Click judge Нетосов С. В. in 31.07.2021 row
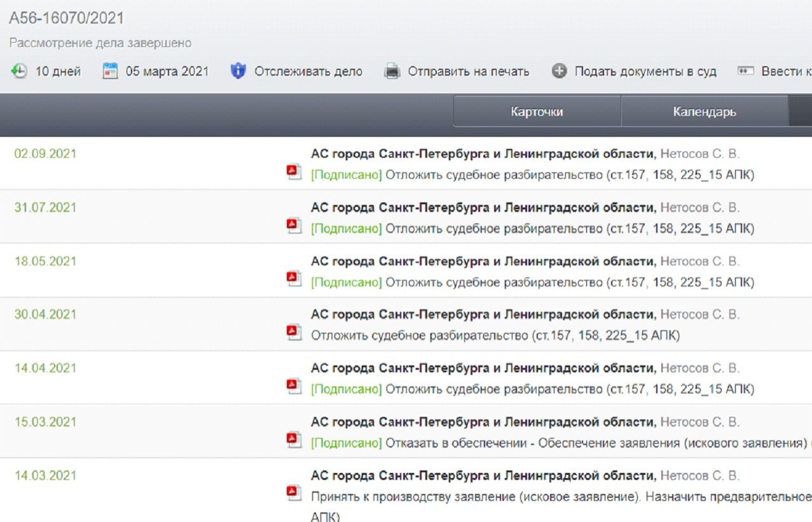Screen dimensions: 812x522 click(700, 207)
